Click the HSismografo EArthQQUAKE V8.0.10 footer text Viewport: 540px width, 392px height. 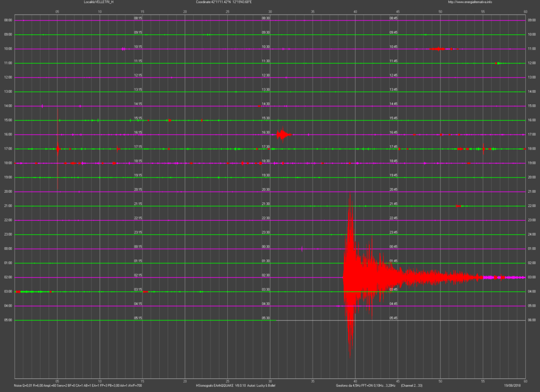tap(236, 386)
